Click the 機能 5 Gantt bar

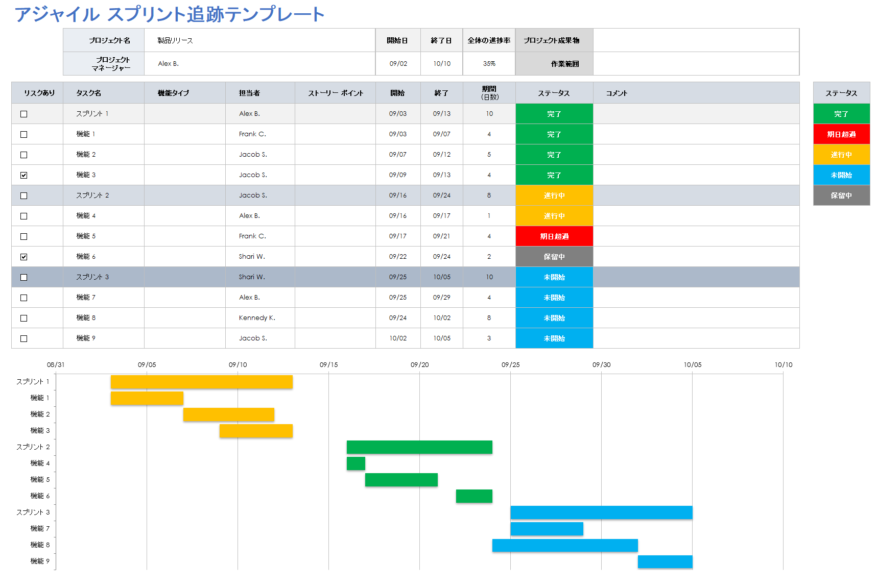401,480
